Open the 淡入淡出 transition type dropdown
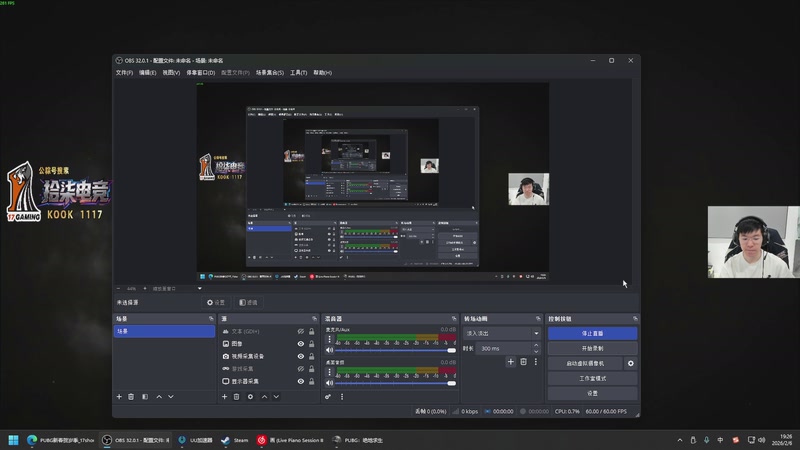Screen dimensions: 800x450 [x=502, y=333]
